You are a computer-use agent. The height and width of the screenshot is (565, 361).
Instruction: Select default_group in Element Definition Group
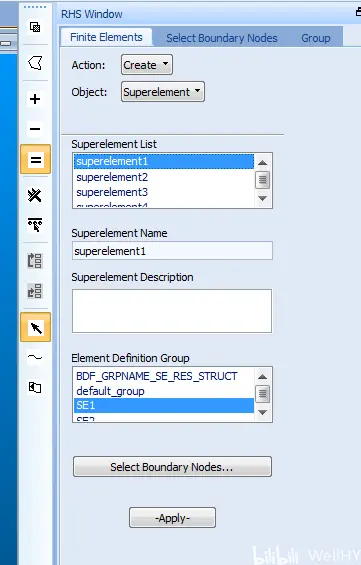164,391
